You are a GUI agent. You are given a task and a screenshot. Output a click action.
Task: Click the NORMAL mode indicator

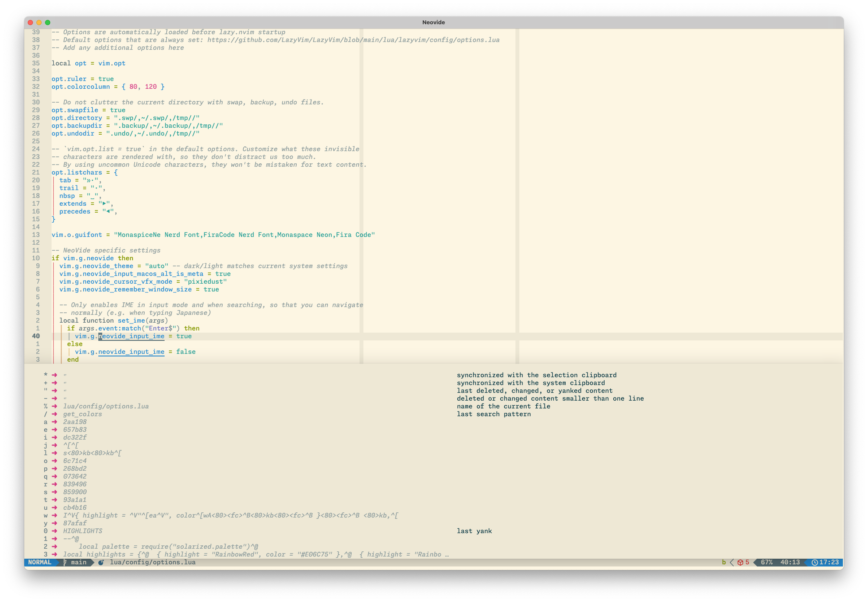pos(39,562)
